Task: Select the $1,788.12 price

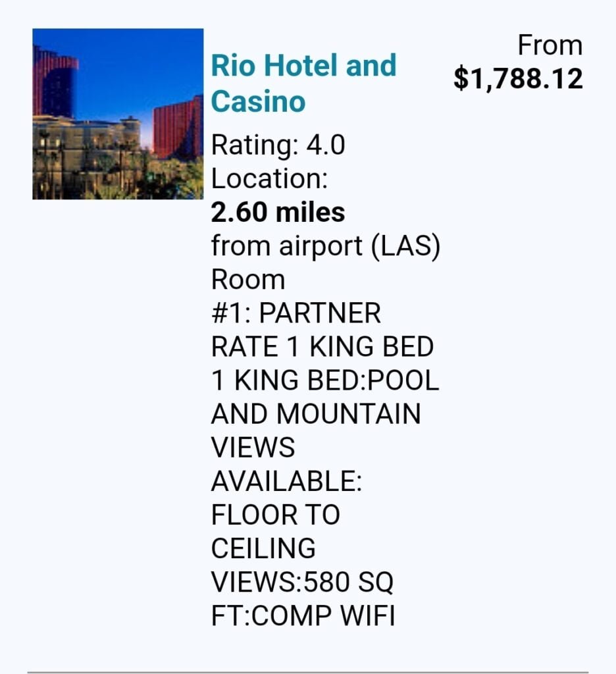Action: (x=518, y=79)
